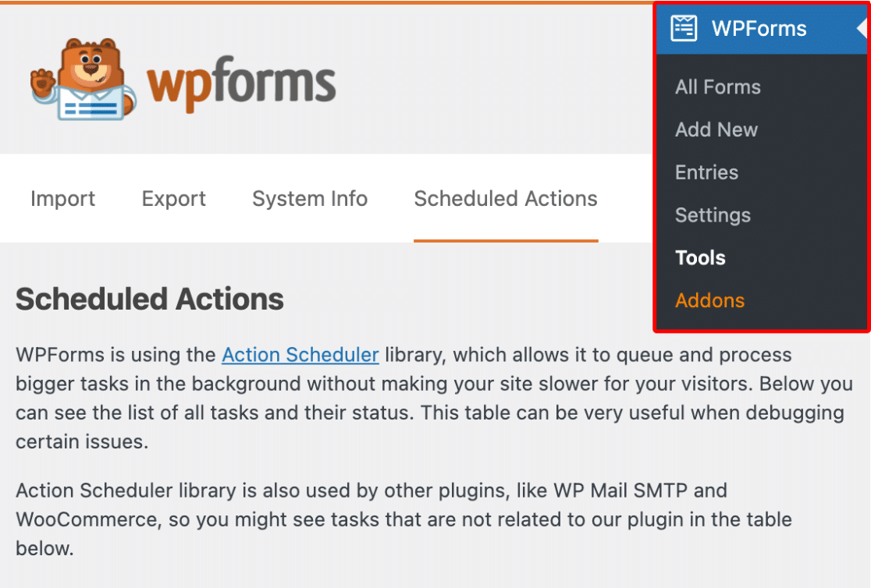Open the Action Scheduler hyperlink
Screen dimensions: 871x588
(300, 355)
